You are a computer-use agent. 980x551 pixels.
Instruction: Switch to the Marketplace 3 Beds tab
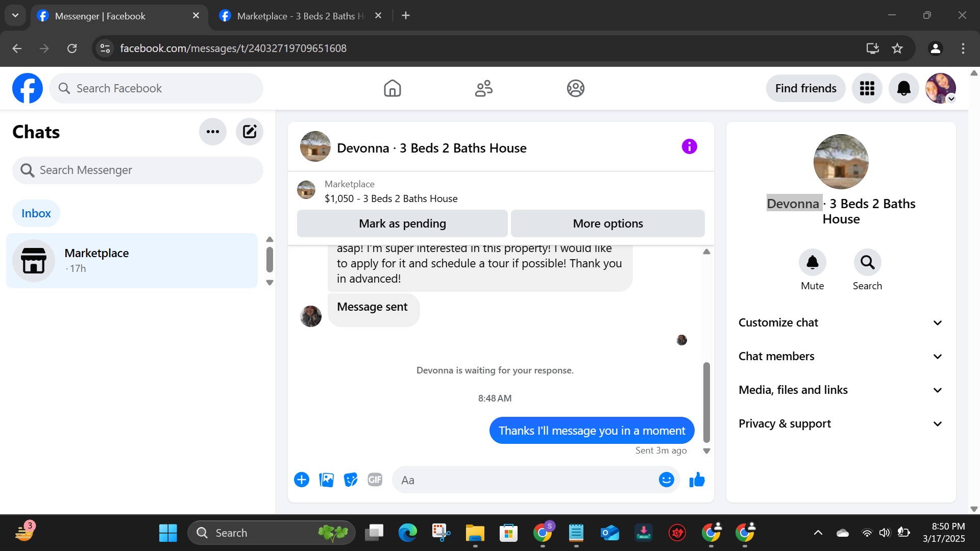pos(300,16)
